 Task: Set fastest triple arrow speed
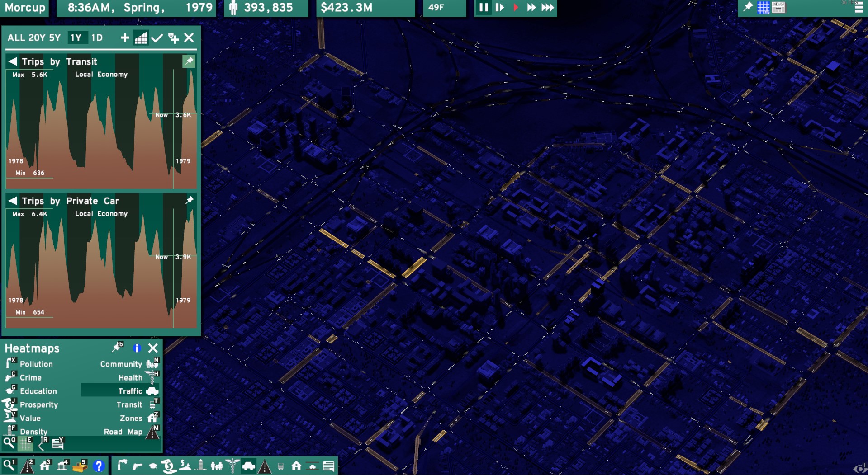[548, 7]
